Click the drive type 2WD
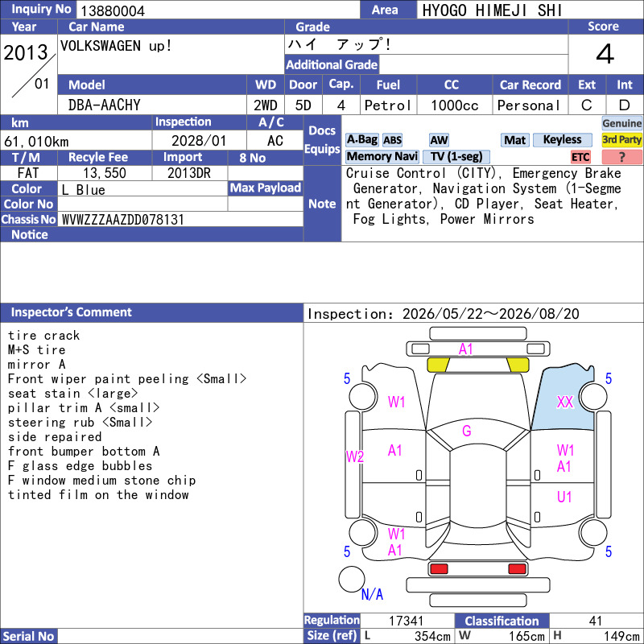 click(x=266, y=105)
